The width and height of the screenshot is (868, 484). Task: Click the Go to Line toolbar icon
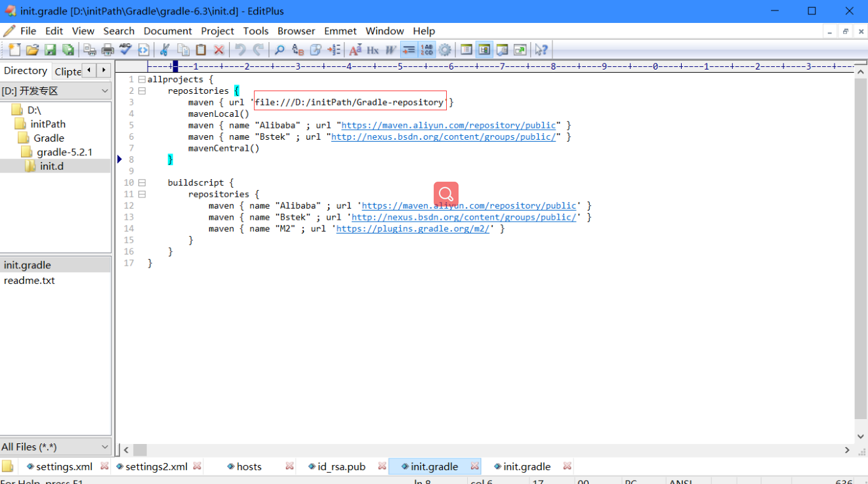click(334, 50)
